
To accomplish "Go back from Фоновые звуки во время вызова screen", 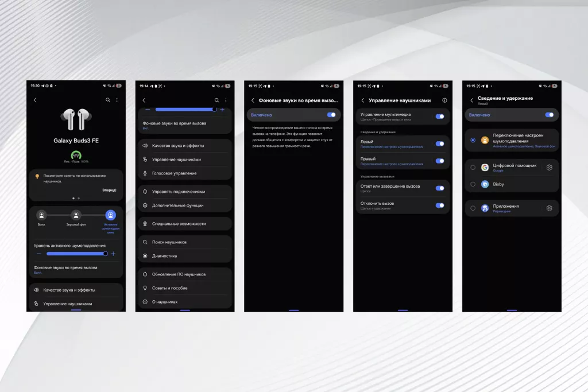I will [x=253, y=100].
